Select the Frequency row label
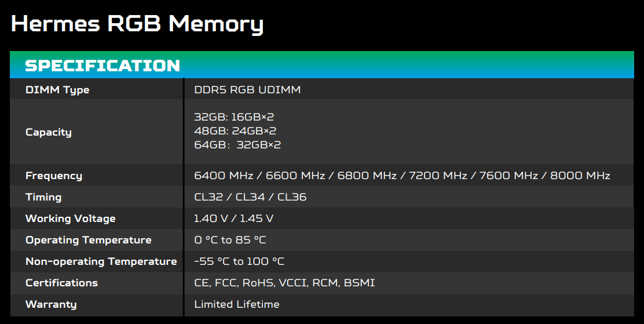The width and height of the screenshot is (644, 324). 54,176
